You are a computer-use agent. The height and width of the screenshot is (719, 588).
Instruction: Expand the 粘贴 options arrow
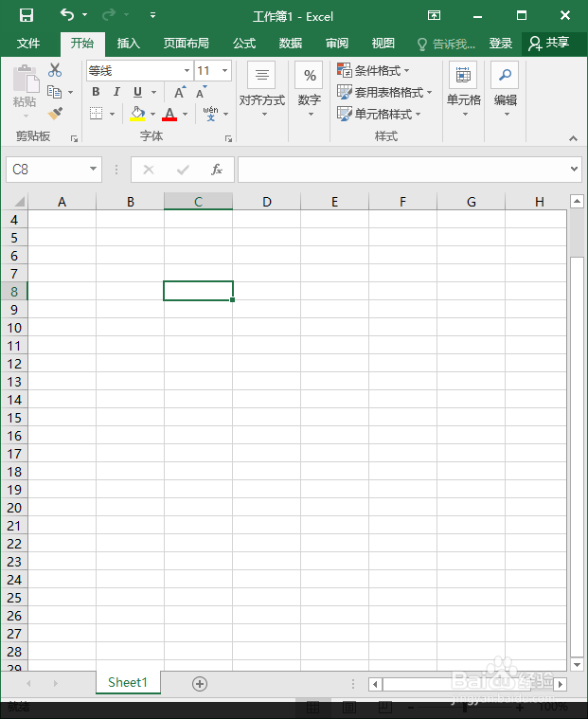(26, 116)
